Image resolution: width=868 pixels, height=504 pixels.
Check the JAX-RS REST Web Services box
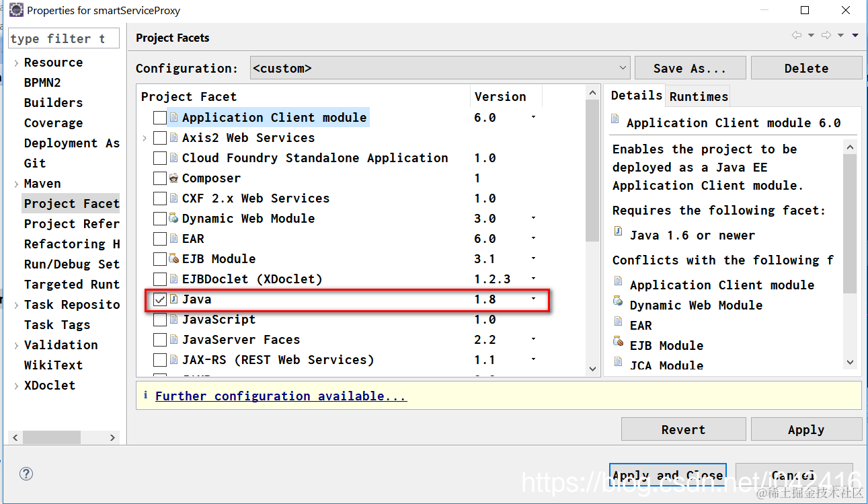(159, 360)
